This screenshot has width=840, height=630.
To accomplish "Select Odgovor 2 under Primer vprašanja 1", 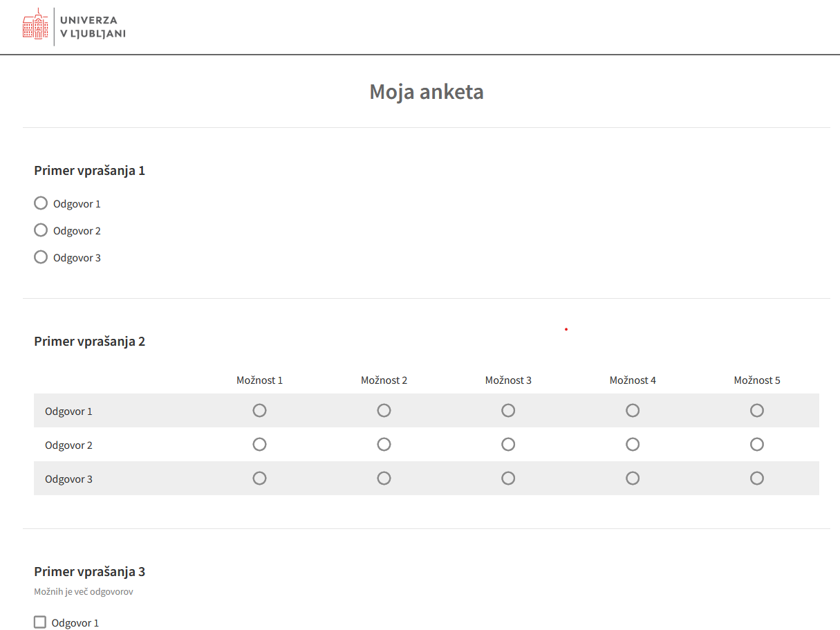I will pyautogui.click(x=41, y=230).
